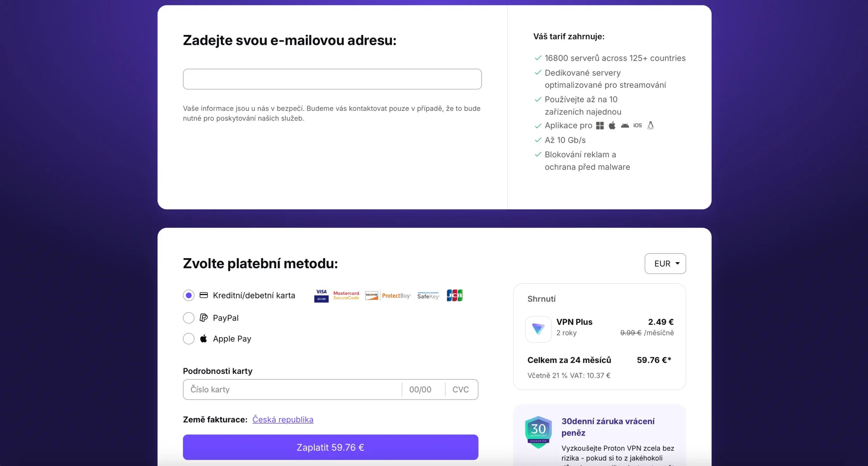Click the JCB card logo
Viewport: 868px width, 466px height.
click(x=454, y=295)
